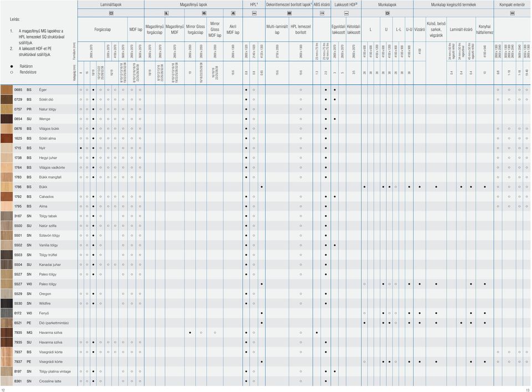The width and height of the screenshot is (532, 392).
Task: Click page number 12 at bottom
Action: (x=3, y=390)
